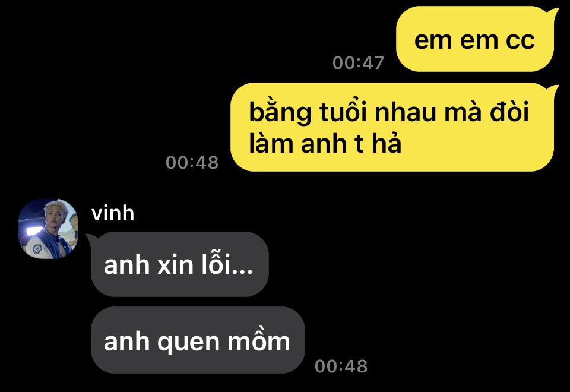Click the 00:48 timestamp next to 'anh quen mồm'

(x=341, y=366)
